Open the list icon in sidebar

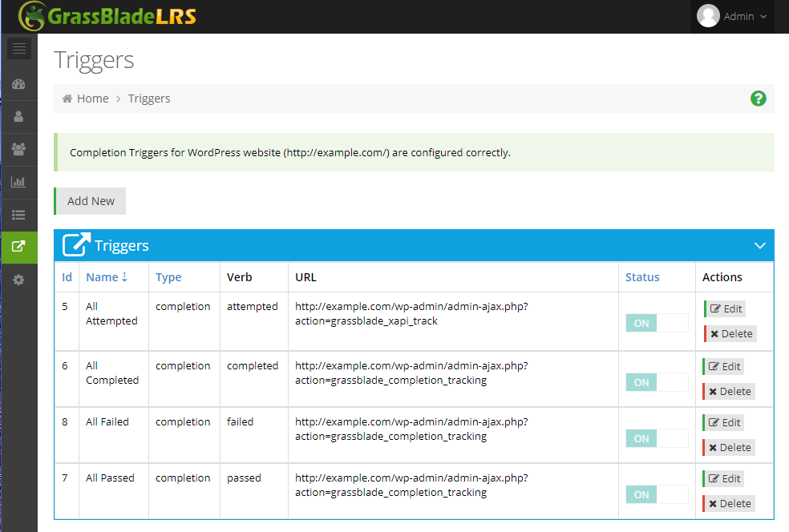tap(18, 216)
